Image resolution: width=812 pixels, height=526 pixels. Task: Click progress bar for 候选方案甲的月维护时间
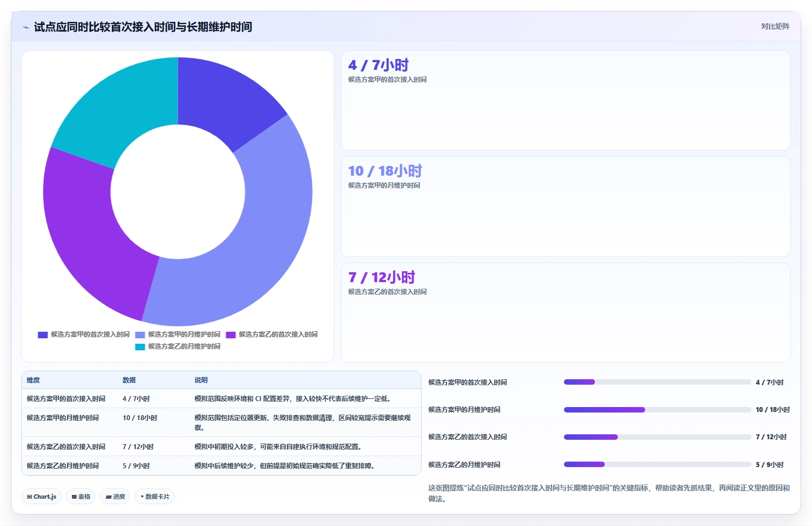click(657, 410)
